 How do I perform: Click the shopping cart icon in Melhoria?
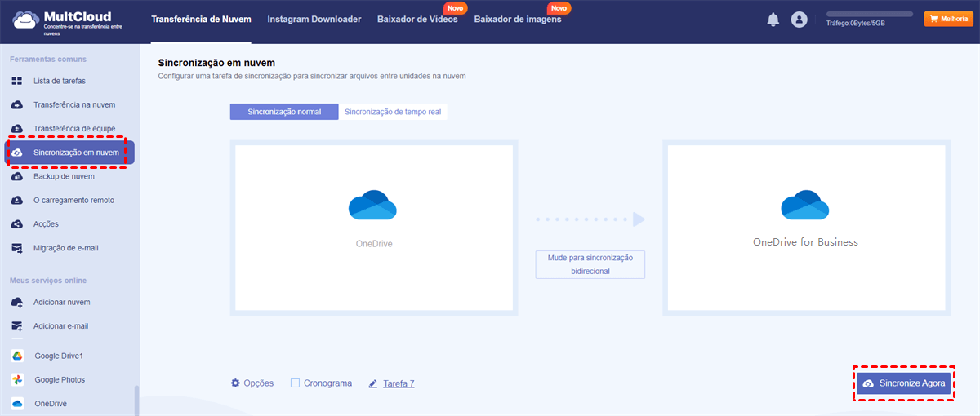933,19
